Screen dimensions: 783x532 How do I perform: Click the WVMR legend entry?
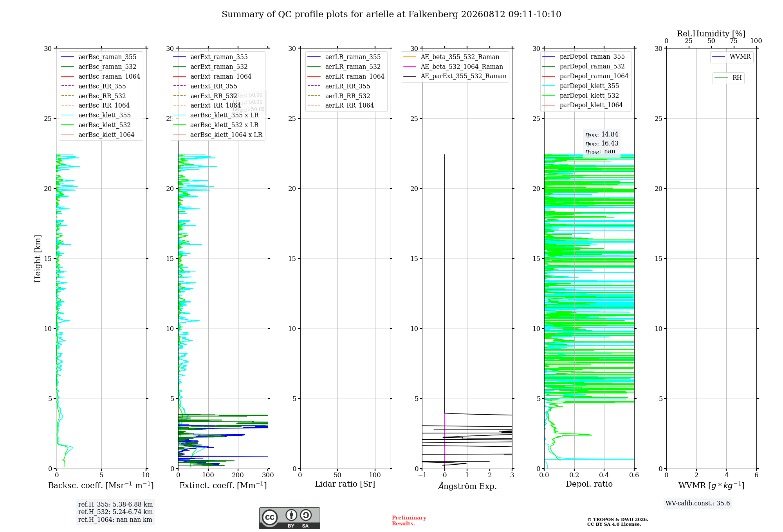732,57
